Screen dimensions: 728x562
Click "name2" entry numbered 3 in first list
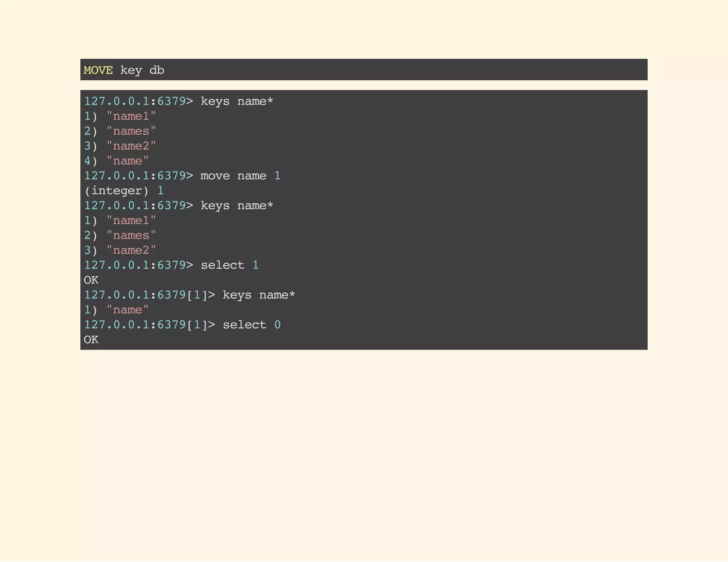(x=131, y=146)
